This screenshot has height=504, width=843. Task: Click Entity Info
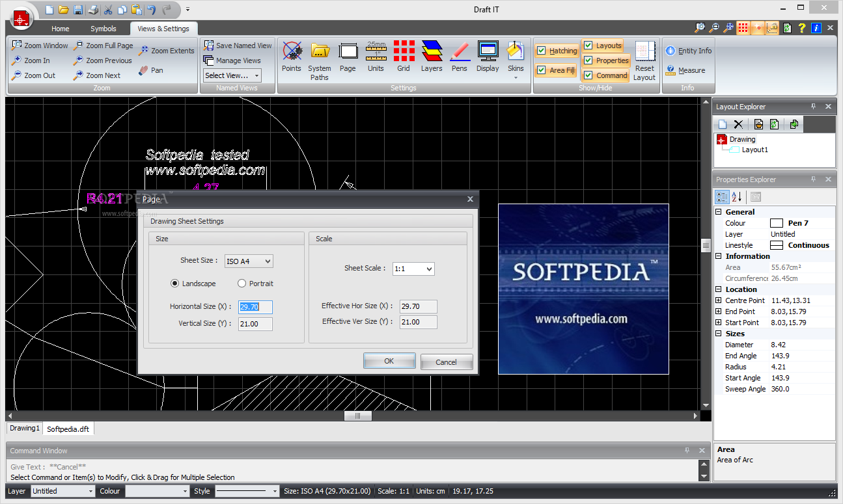tap(689, 51)
